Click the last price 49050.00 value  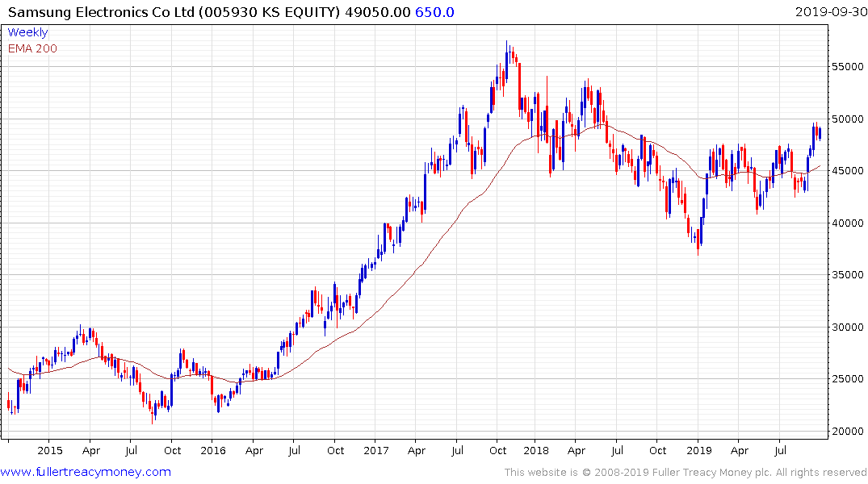click(x=378, y=12)
